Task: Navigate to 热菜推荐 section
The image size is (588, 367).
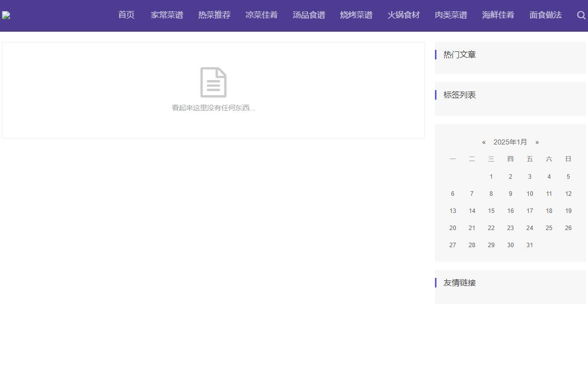Action: [x=214, y=15]
